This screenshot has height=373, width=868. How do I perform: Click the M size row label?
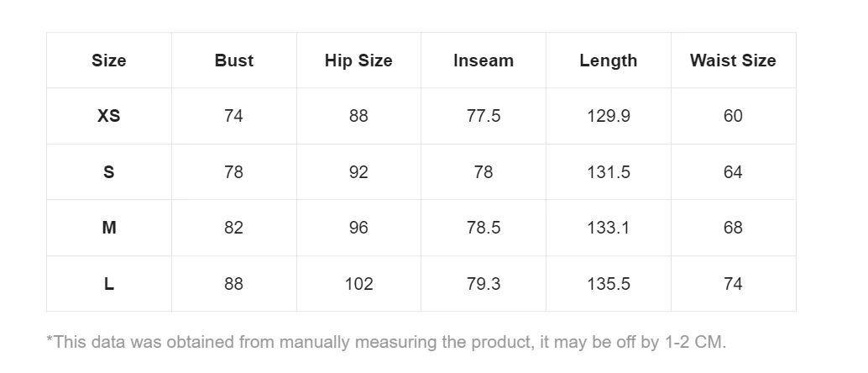[x=108, y=228]
